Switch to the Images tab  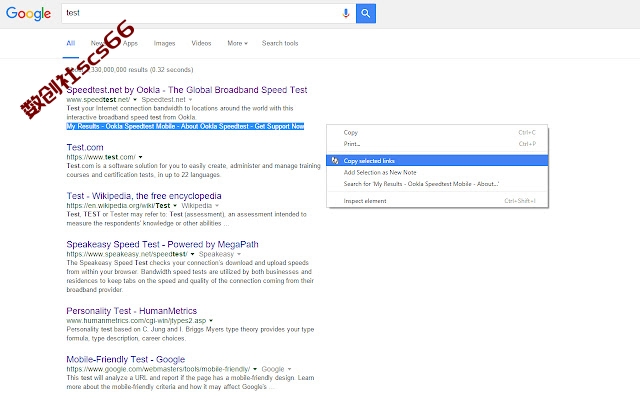[x=164, y=43]
